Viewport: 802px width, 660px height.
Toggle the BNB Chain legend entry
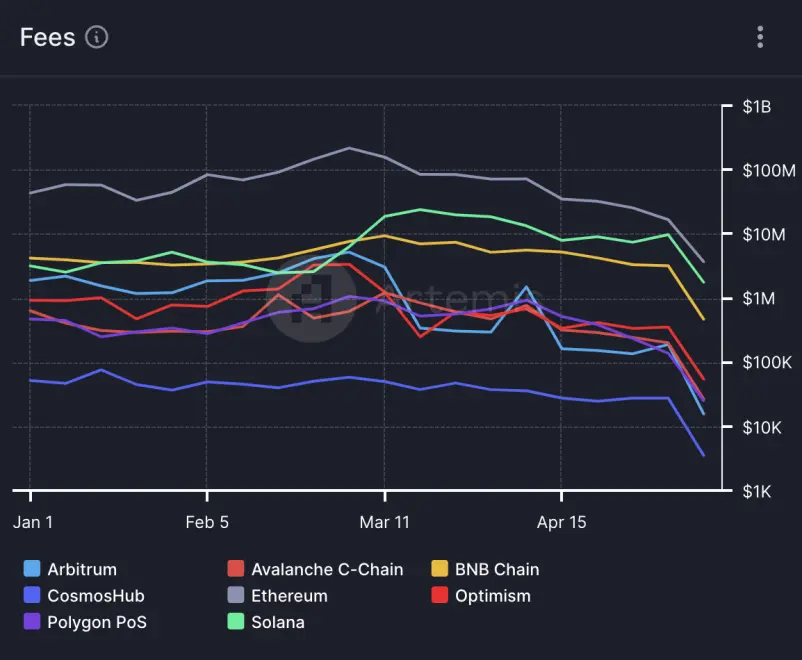485,569
